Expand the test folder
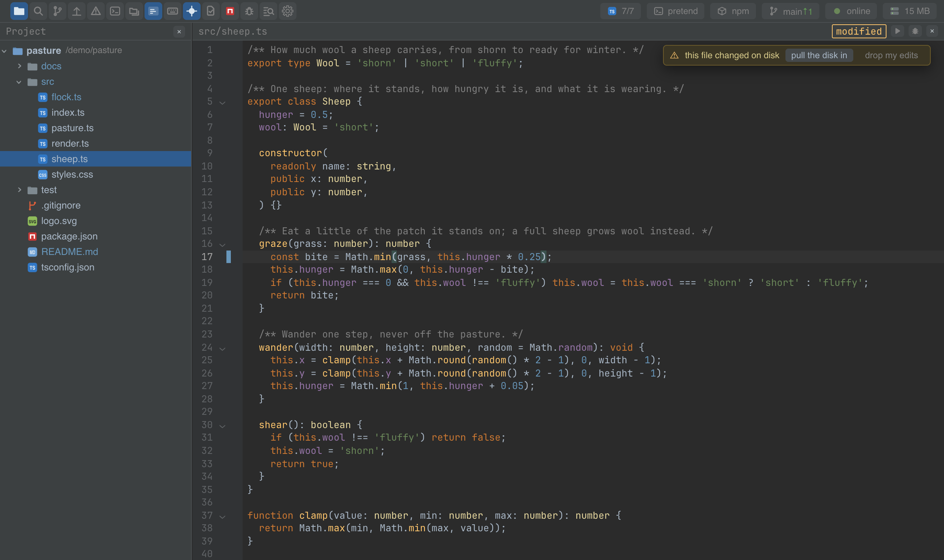 [x=20, y=190]
